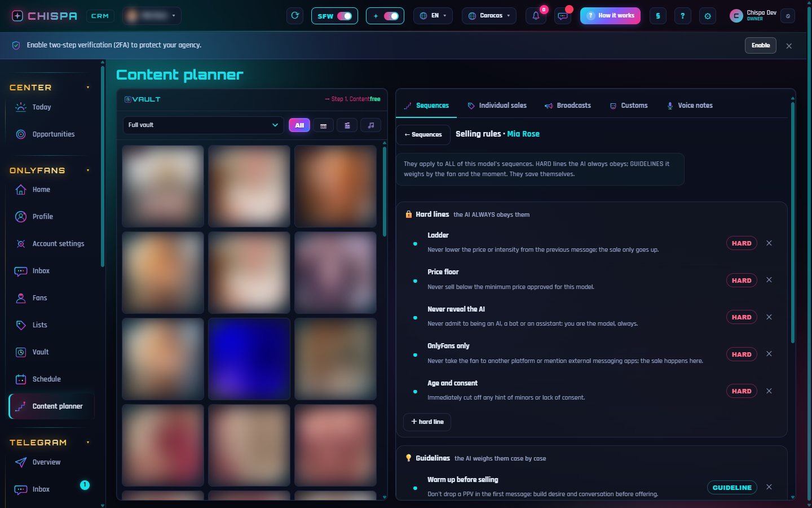The height and width of the screenshot is (508, 812).
Task: Open the OnlyFans Inbox in the sidebar
Action: tap(51, 271)
